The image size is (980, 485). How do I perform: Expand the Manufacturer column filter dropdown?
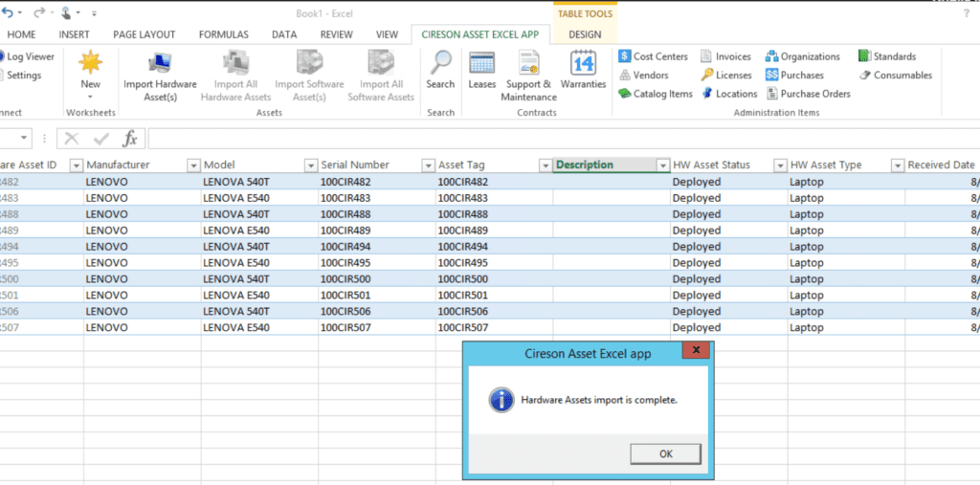click(193, 165)
